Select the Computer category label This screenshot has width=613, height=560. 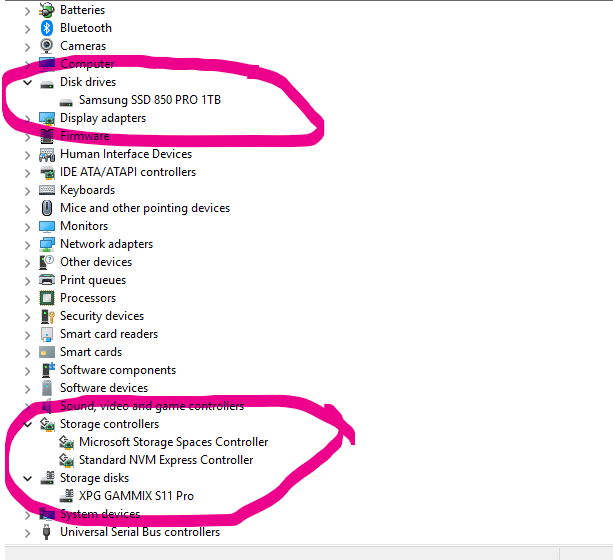click(x=87, y=64)
